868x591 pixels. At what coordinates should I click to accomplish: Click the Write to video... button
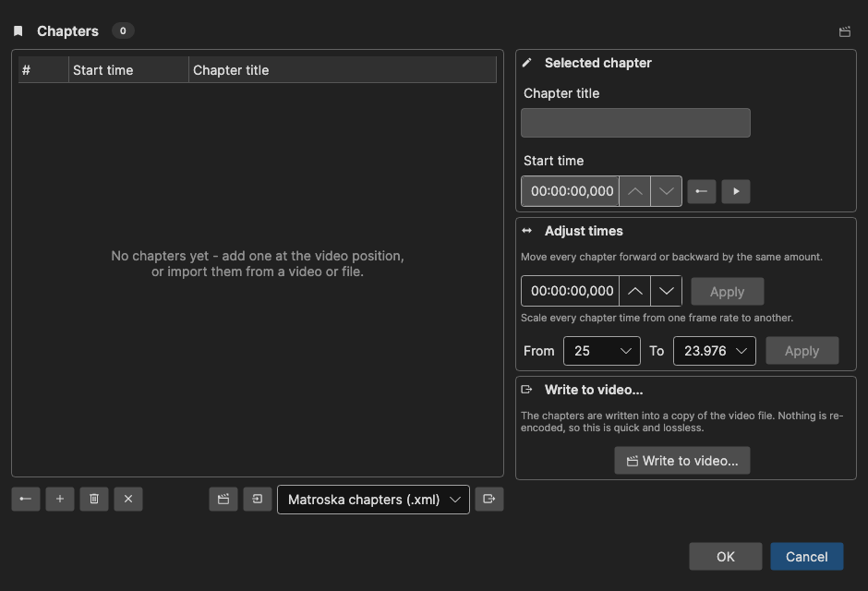click(682, 461)
